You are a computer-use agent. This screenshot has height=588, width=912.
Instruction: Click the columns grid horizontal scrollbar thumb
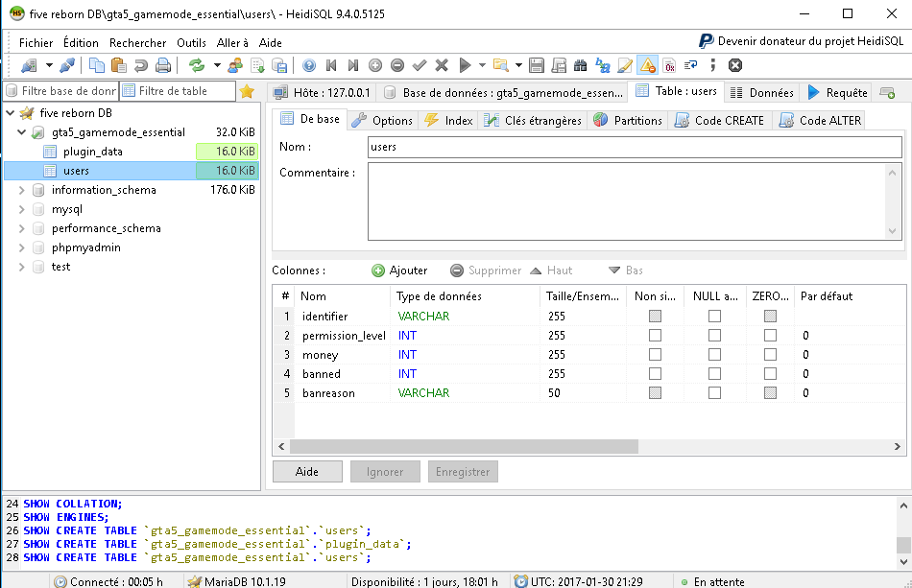(464, 446)
